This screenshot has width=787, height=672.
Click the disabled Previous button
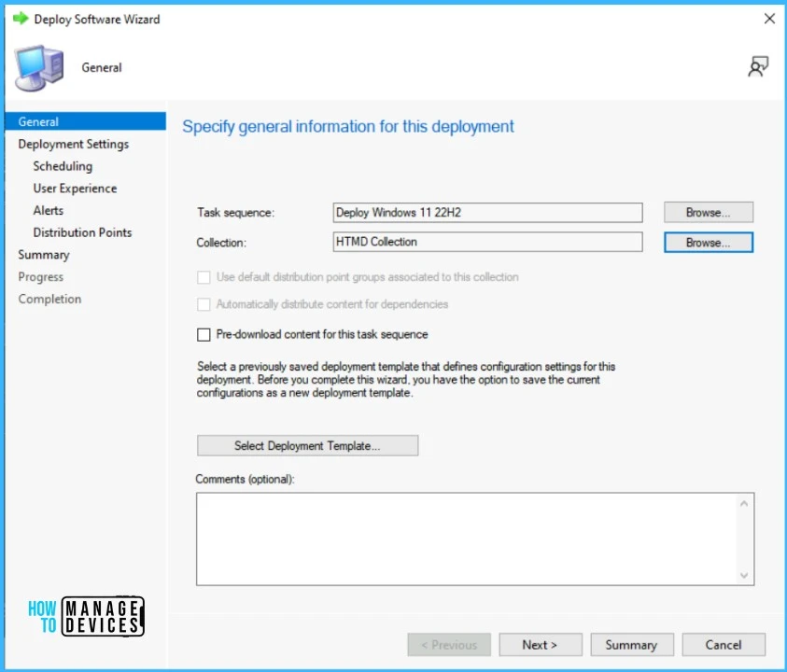point(449,645)
